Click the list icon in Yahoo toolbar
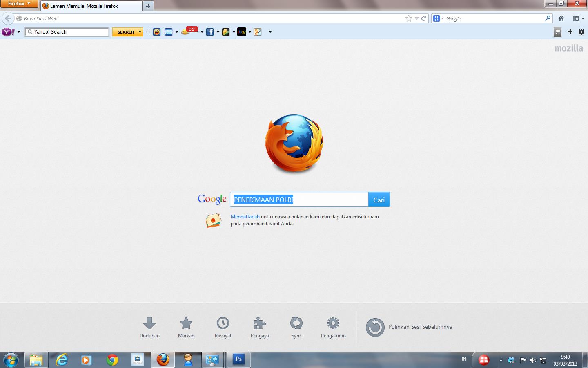The height and width of the screenshot is (368, 588). (558, 32)
